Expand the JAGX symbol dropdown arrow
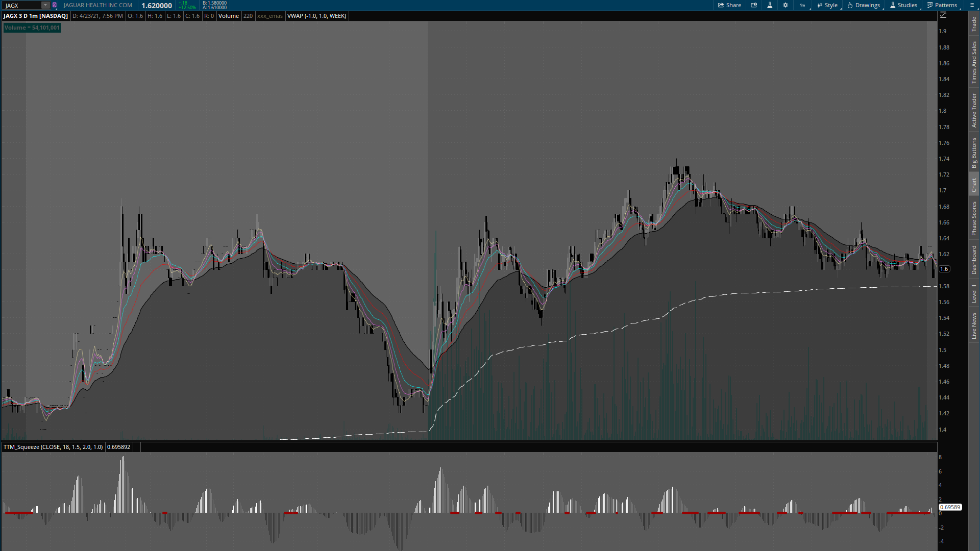 45,5
